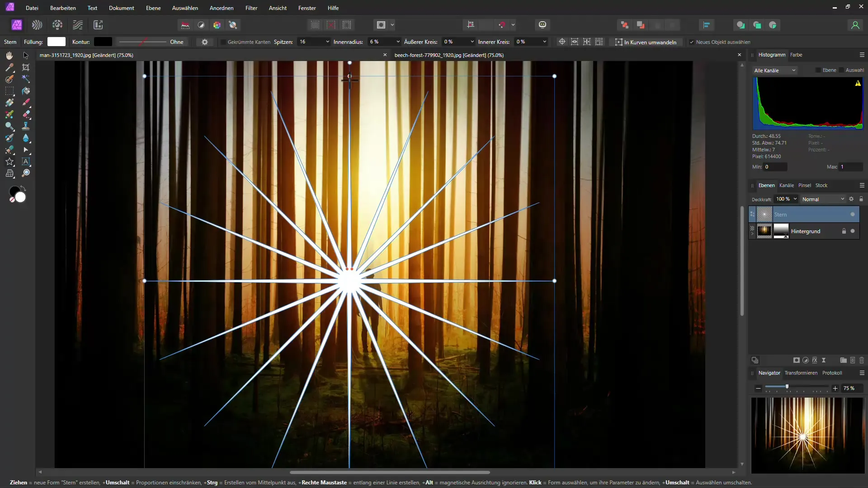Viewport: 868px width, 488px height.
Task: Open the Filter menu
Action: [251, 8]
